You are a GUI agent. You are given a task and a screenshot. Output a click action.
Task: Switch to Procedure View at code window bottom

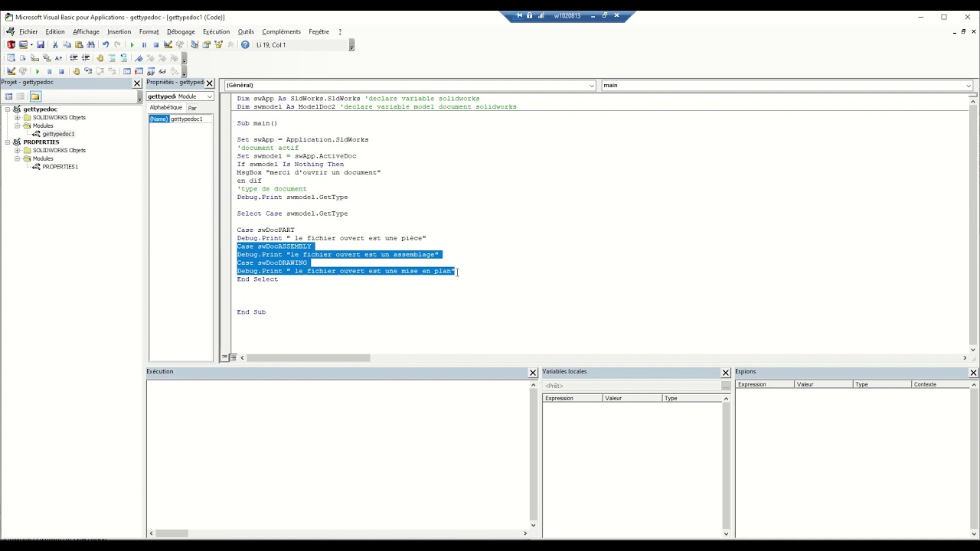pyautogui.click(x=225, y=357)
